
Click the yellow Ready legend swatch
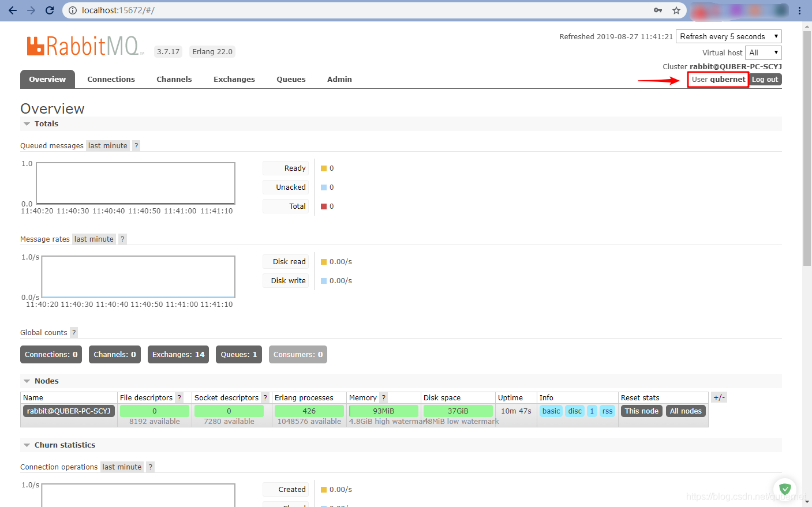click(x=324, y=168)
